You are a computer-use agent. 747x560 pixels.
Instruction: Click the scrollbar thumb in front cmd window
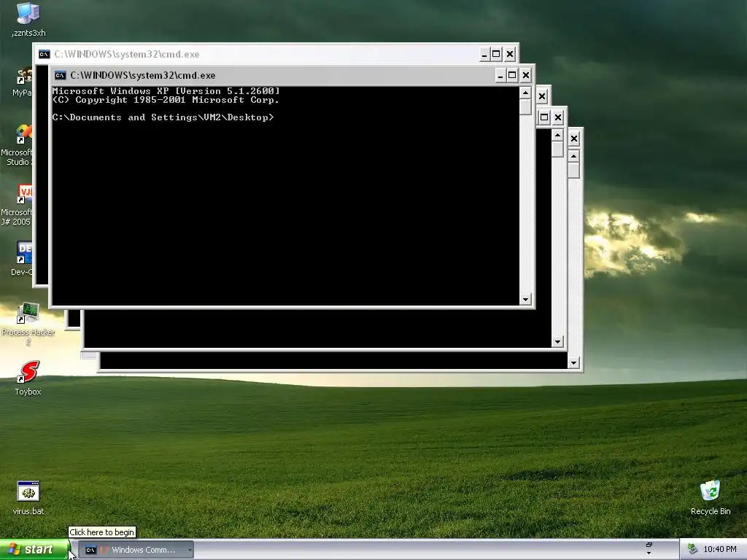pos(525,106)
